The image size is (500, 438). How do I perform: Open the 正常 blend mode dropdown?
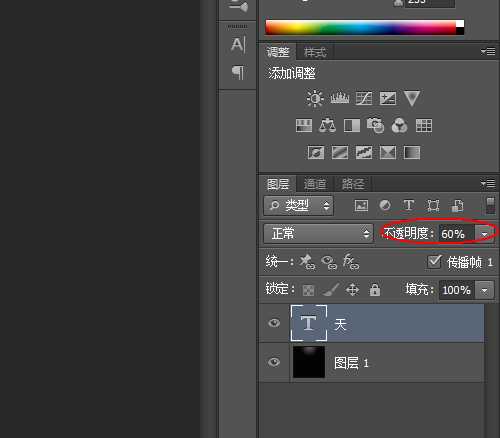(x=318, y=233)
